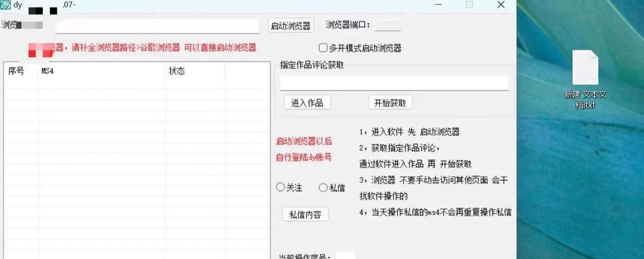Click the 指定作品评论获取 group label
The height and width of the screenshot is (259, 644).
[x=312, y=65]
